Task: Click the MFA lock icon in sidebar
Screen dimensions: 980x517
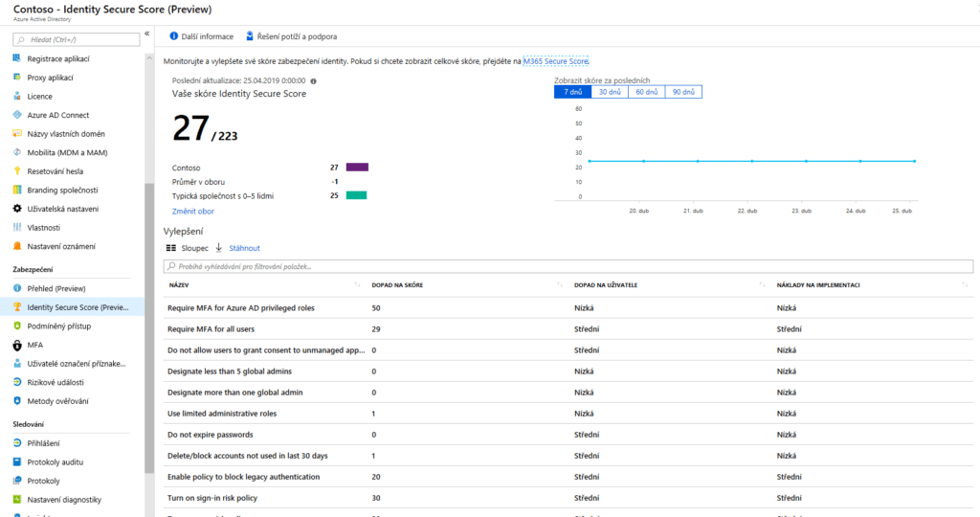Action: (17, 345)
